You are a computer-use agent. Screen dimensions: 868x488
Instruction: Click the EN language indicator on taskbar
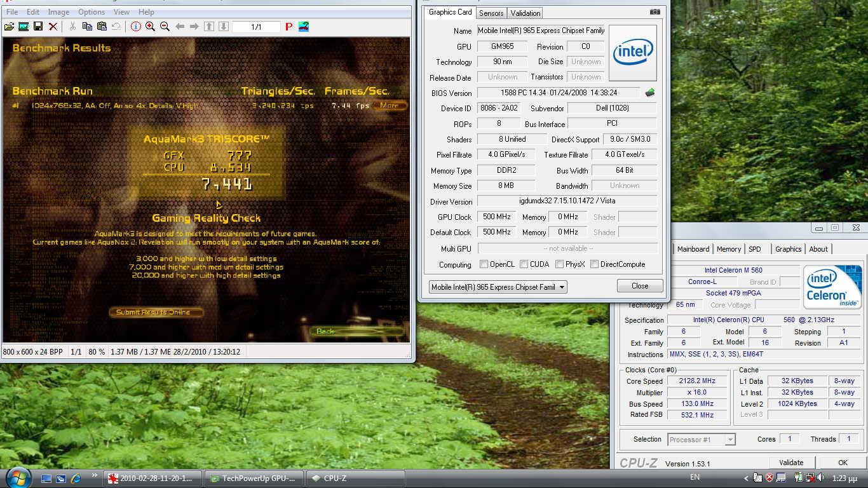pos(695,477)
